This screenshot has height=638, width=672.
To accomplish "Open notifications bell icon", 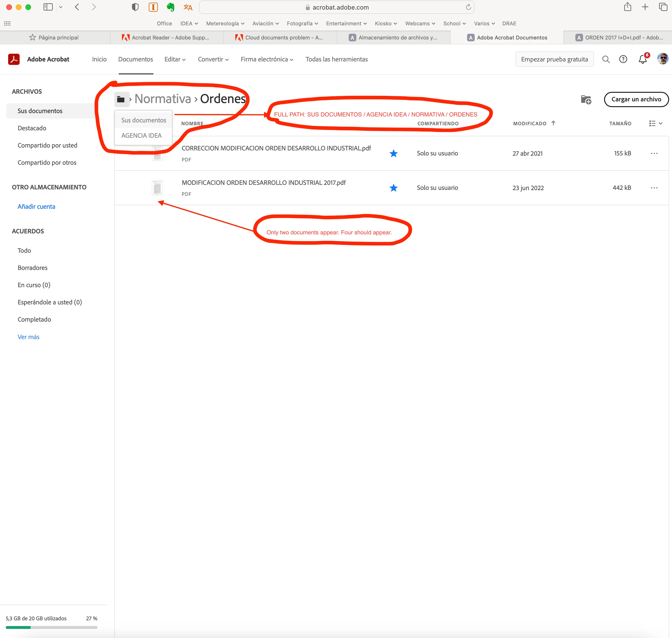I will coord(642,60).
